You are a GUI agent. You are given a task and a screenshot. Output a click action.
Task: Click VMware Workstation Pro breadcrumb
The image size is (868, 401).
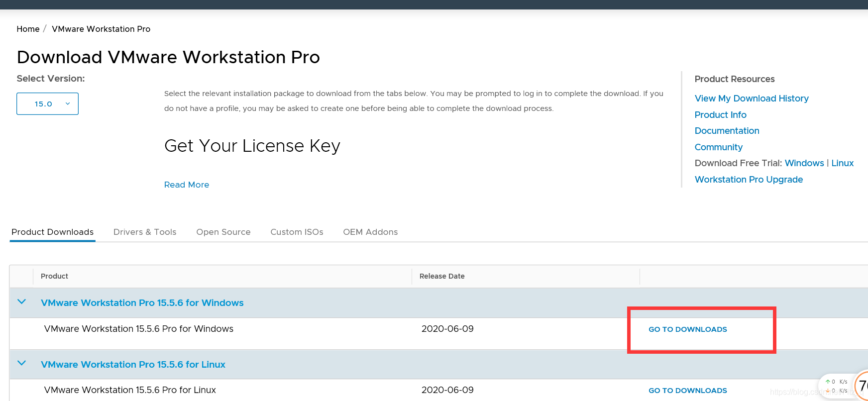click(101, 29)
